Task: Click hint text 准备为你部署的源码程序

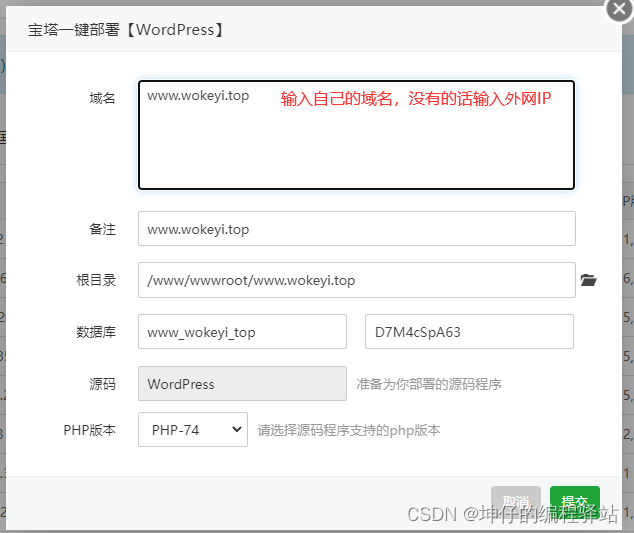Action: [429, 384]
